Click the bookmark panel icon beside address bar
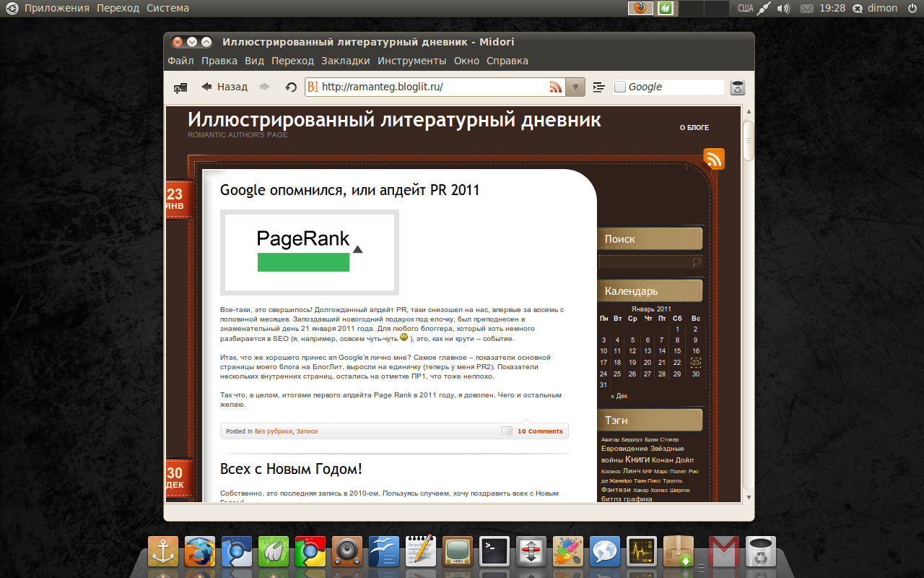This screenshot has height=578, width=924. click(598, 87)
